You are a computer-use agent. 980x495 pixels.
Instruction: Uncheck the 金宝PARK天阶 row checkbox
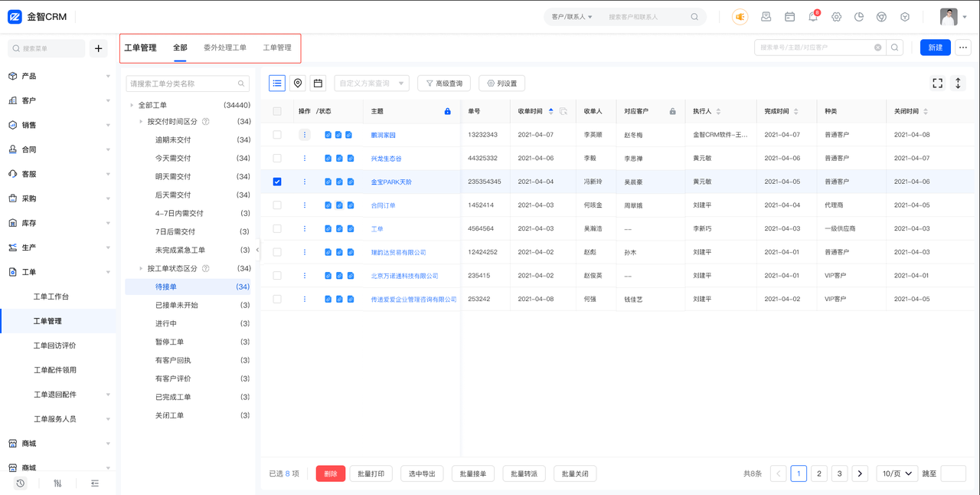(277, 182)
